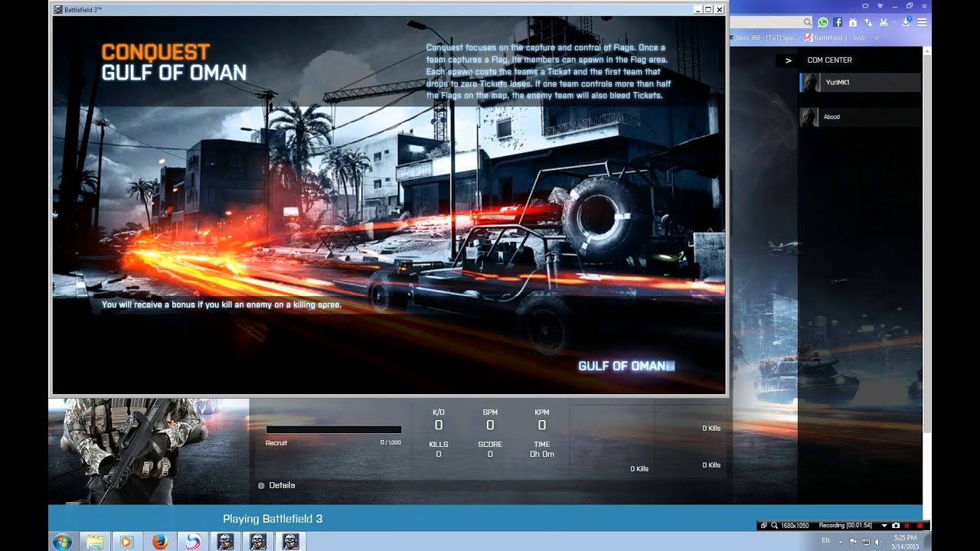Open friend Abood in COM CENTER

click(x=860, y=117)
